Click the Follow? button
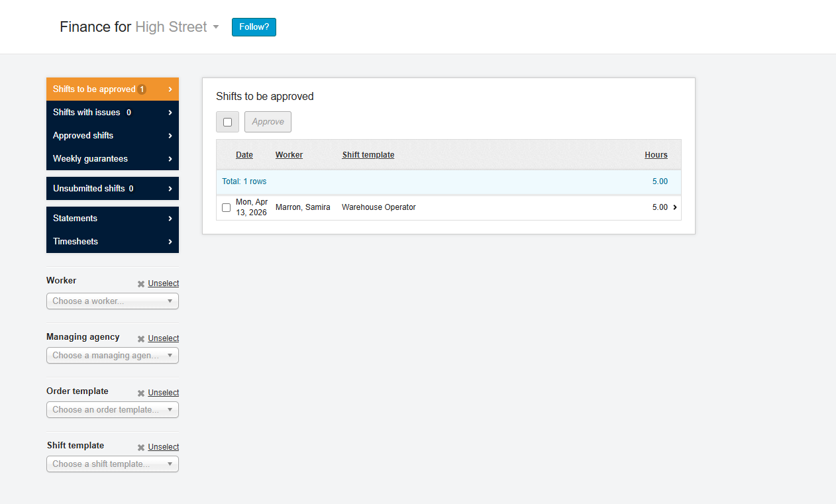This screenshot has width=836, height=504. coord(254,27)
